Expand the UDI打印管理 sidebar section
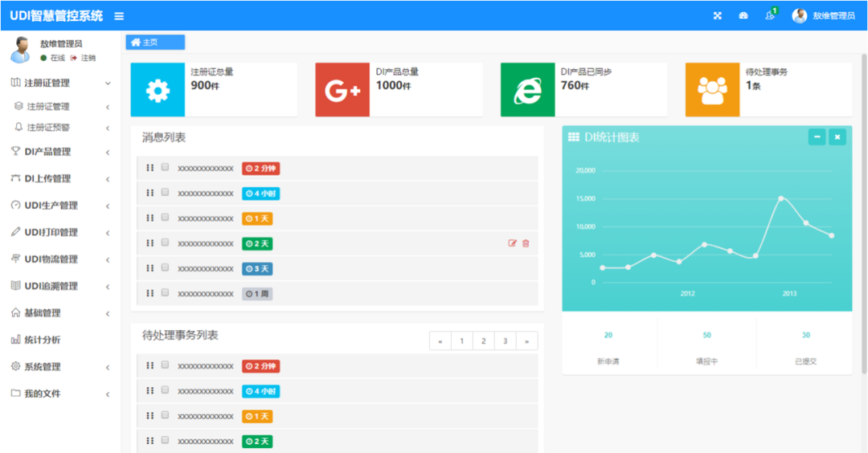Viewport: 868px width, 453px height. tap(60, 232)
